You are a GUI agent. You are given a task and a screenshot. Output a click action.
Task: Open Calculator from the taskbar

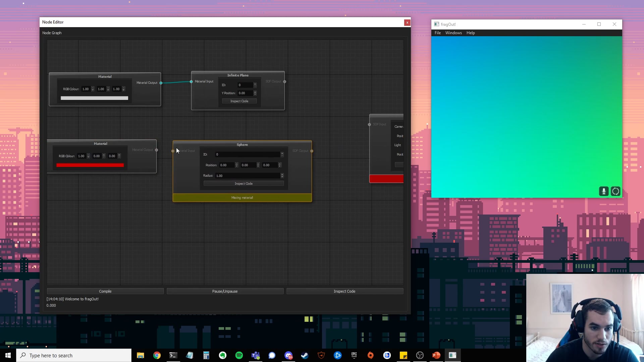[206, 355]
